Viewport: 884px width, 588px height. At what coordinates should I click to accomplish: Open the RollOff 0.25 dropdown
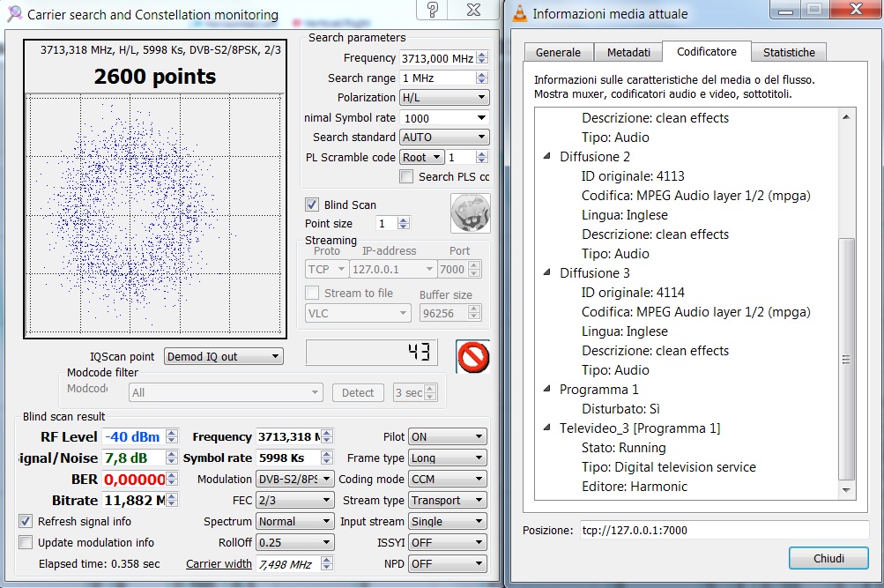(x=295, y=542)
